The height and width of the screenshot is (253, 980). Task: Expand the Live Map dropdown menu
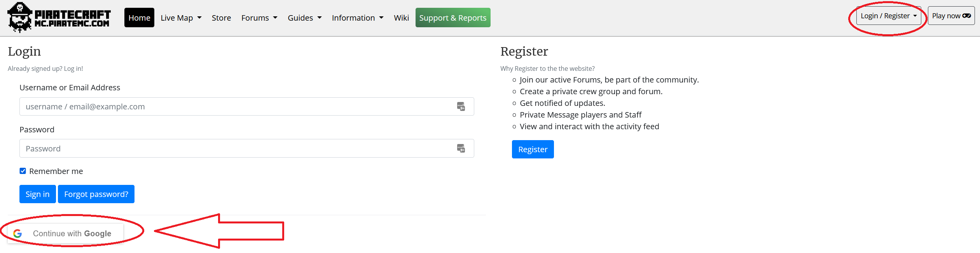pyautogui.click(x=181, y=18)
